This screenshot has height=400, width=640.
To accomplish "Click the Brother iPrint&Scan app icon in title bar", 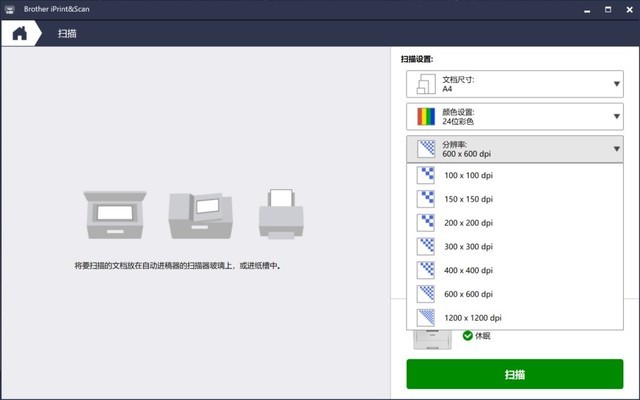I will click(9, 9).
